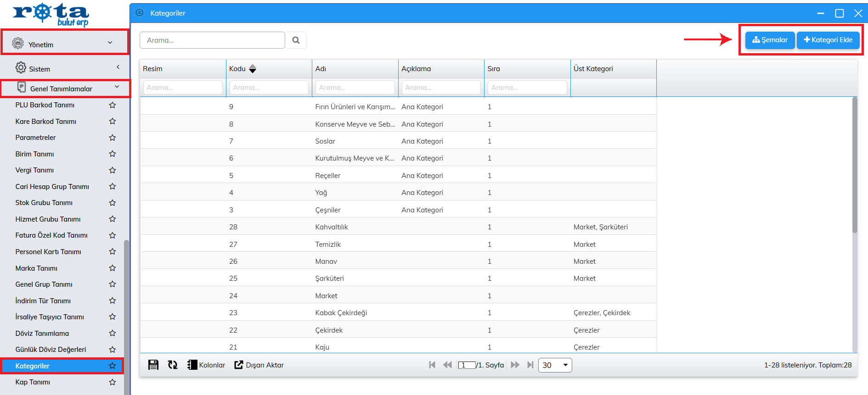Click the rota bulut erp logo
The image size is (868, 395).
point(51,15)
